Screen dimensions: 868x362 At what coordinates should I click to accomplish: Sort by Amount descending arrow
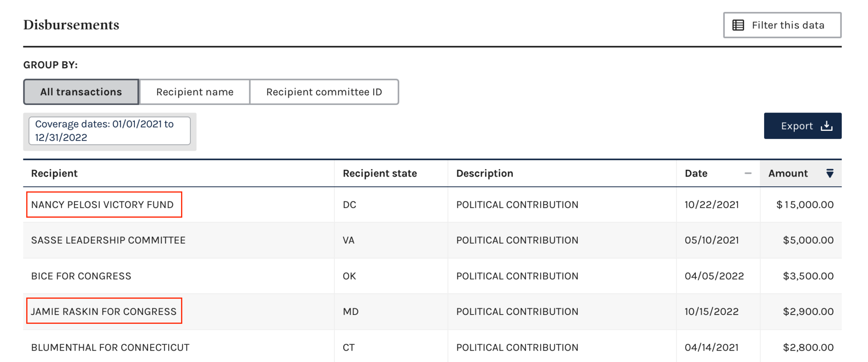point(830,173)
